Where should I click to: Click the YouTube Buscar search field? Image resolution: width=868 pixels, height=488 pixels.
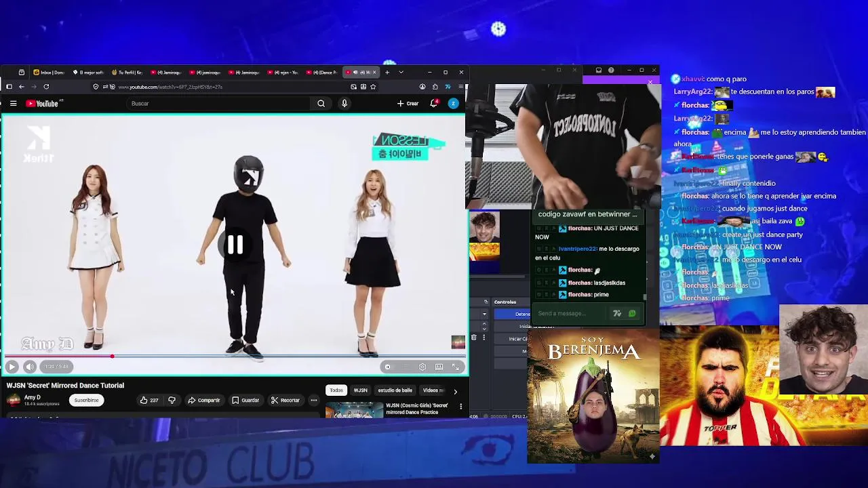(219, 104)
